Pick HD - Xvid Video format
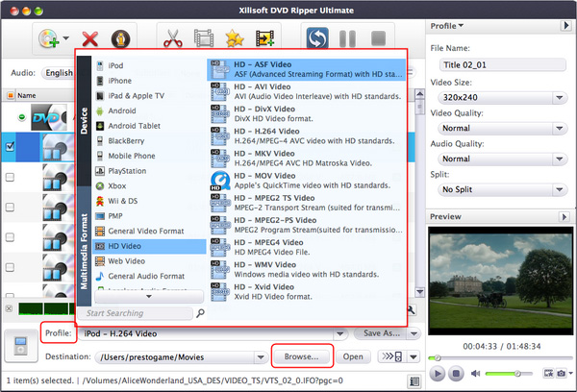 pyautogui.click(x=307, y=292)
